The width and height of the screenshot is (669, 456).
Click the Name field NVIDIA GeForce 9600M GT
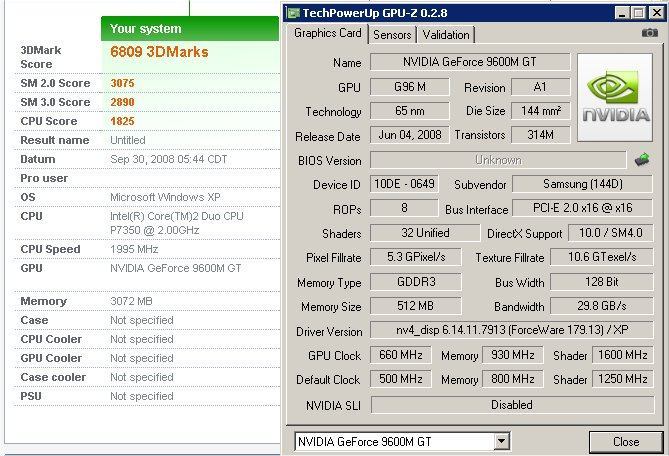470,62
